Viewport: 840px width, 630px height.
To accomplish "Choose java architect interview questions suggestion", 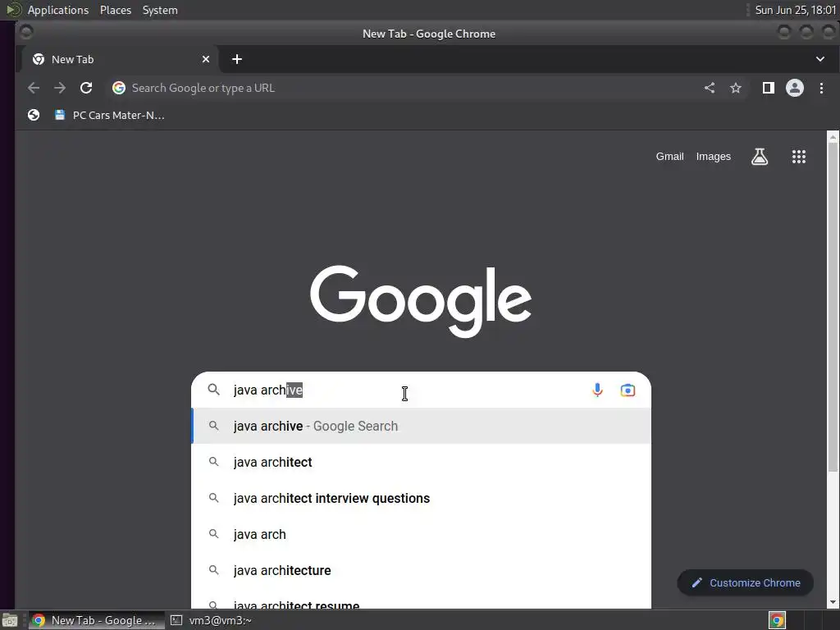I will 422,498.
